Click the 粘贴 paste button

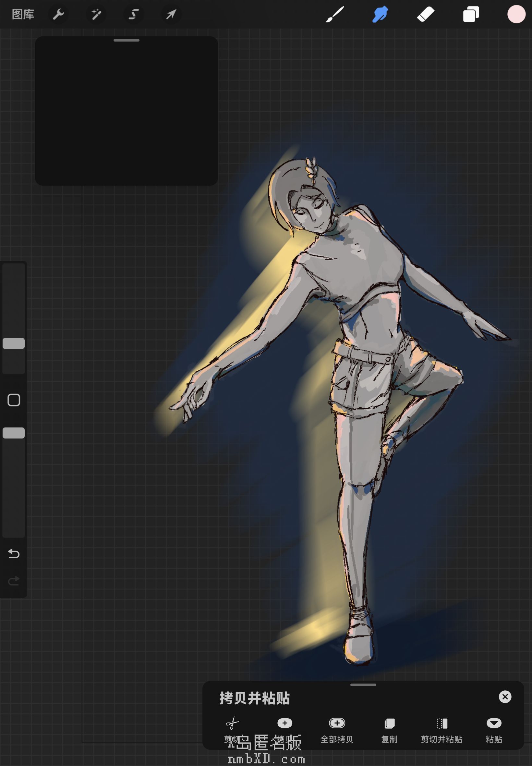point(494,730)
